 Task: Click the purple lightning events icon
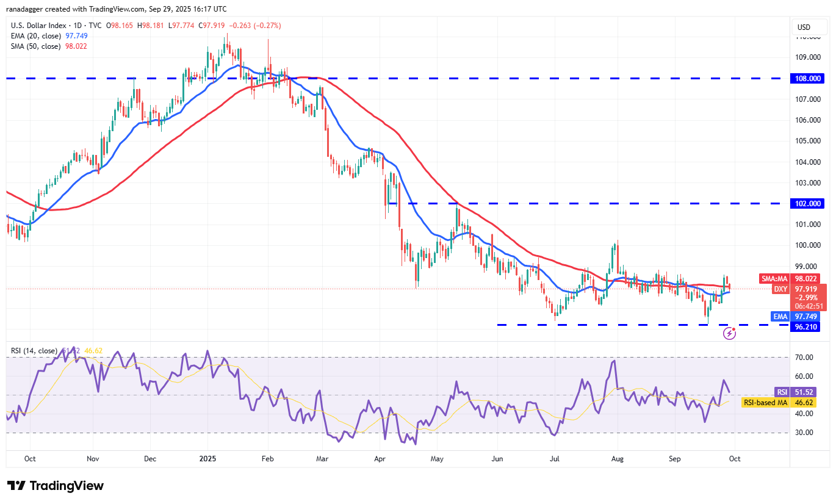pyautogui.click(x=730, y=333)
